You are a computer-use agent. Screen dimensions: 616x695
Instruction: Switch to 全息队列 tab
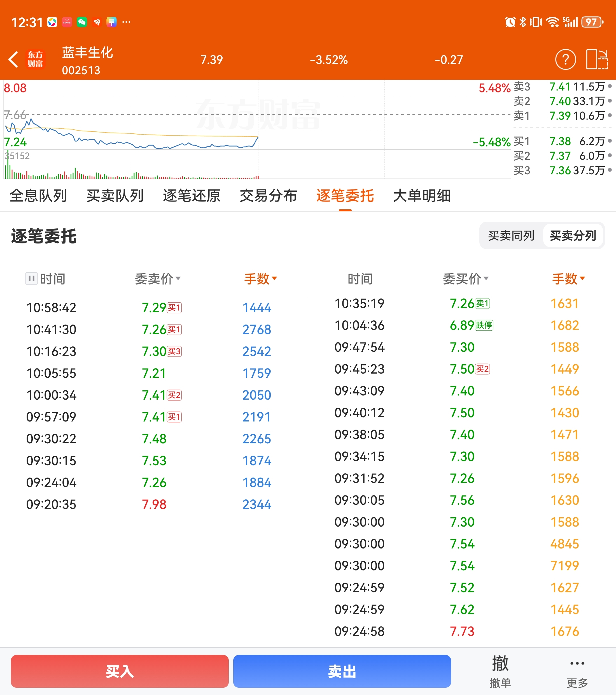(38, 196)
